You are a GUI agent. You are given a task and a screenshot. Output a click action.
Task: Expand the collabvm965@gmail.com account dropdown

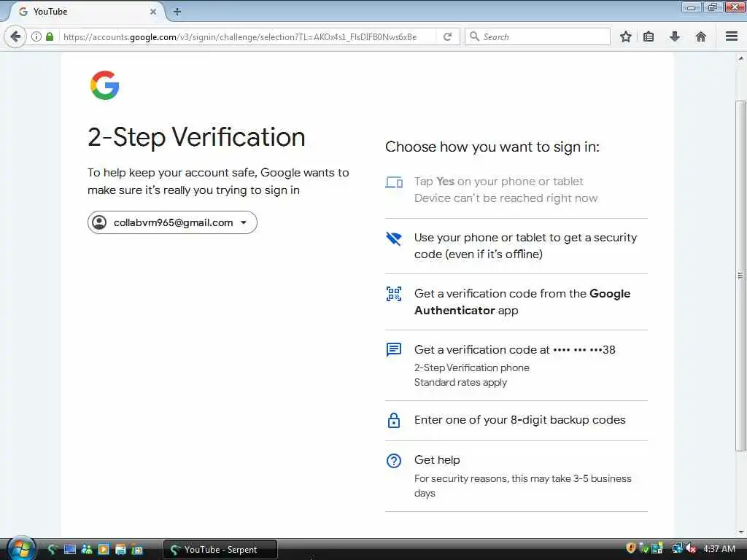172,222
